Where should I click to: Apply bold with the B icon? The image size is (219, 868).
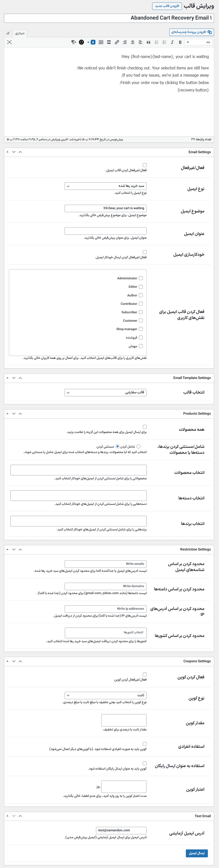coord(180,42)
